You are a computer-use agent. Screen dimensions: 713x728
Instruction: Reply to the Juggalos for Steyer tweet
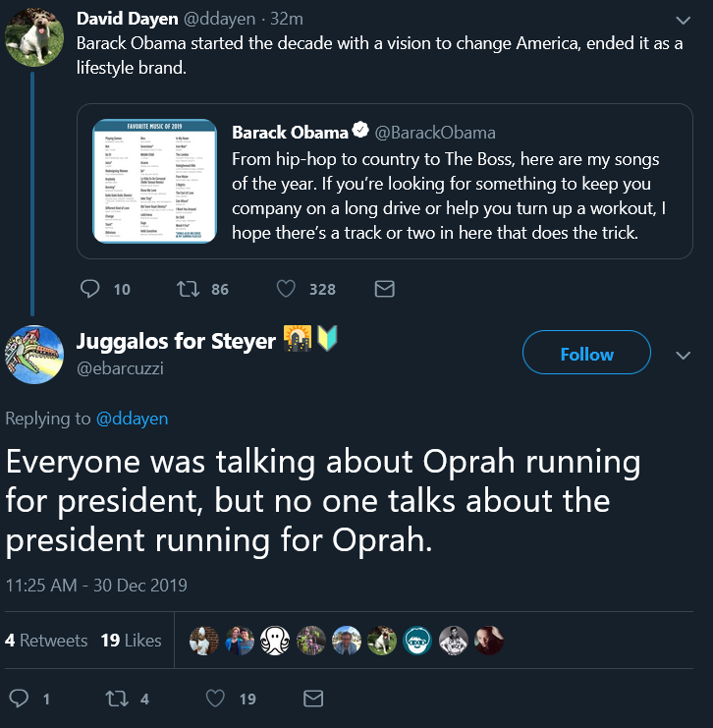coord(19,699)
